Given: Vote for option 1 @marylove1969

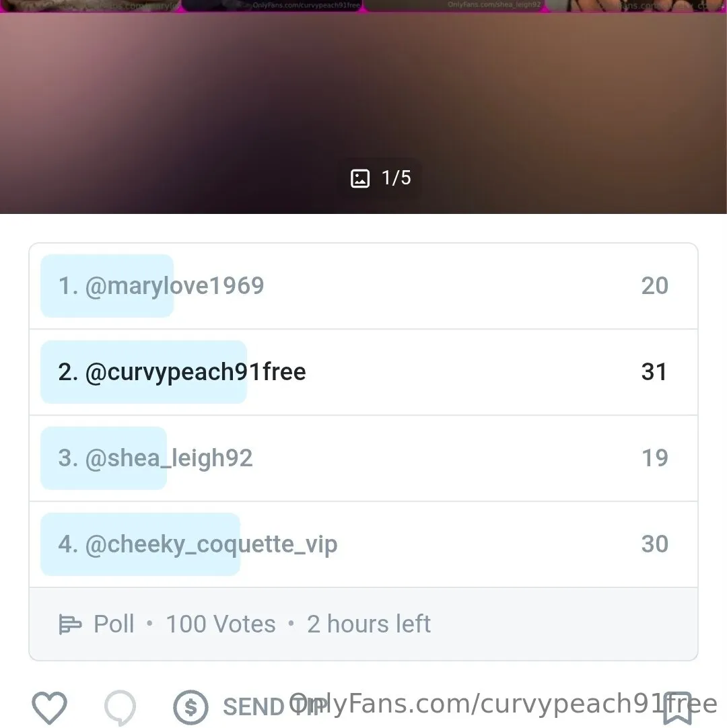Looking at the screenshot, I should [x=363, y=286].
